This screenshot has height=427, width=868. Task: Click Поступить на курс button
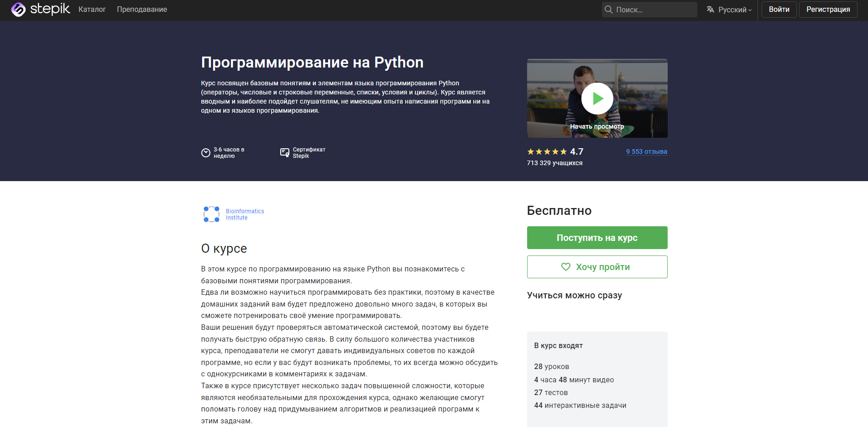tap(597, 238)
